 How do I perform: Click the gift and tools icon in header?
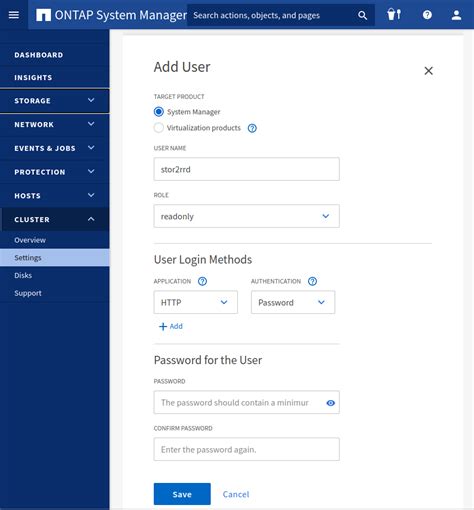(x=394, y=15)
